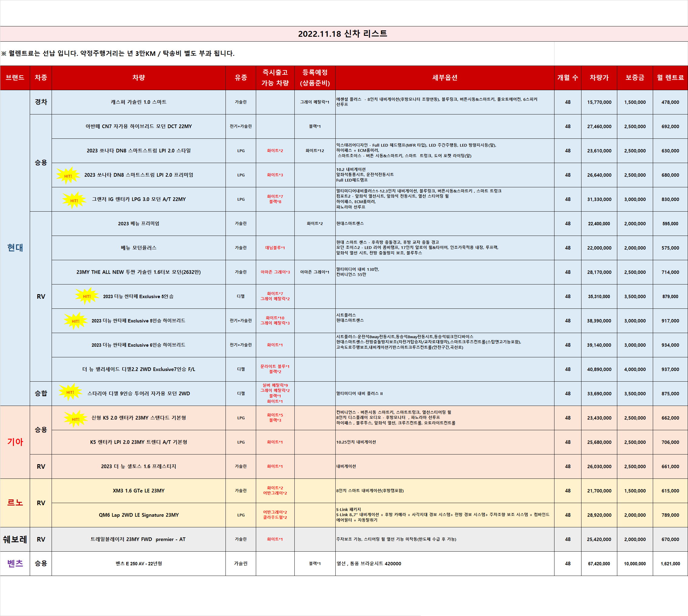688x616 pixels.
Task: Select the title cell '2022.11.18 신차 리스트'
Action: [x=344, y=34]
